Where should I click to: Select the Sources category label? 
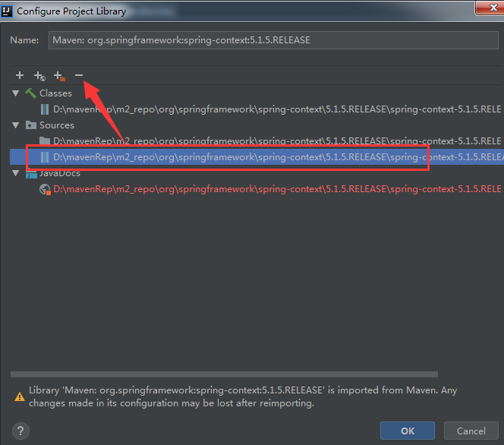tap(57, 125)
